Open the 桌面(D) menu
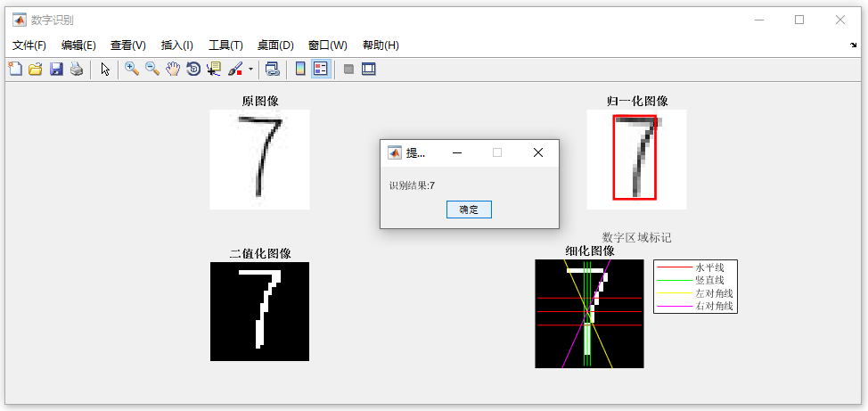This screenshot has width=868, height=411. (275, 45)
